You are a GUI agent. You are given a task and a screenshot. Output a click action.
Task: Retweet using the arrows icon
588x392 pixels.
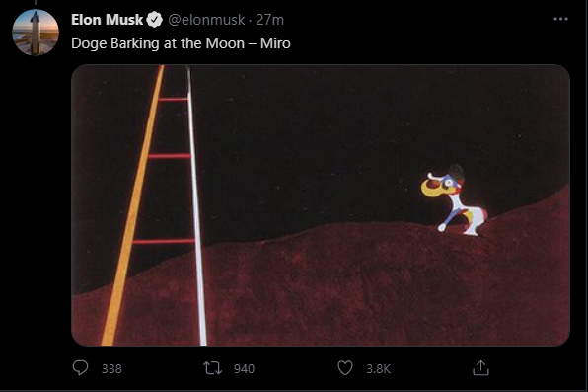[212, 368]
